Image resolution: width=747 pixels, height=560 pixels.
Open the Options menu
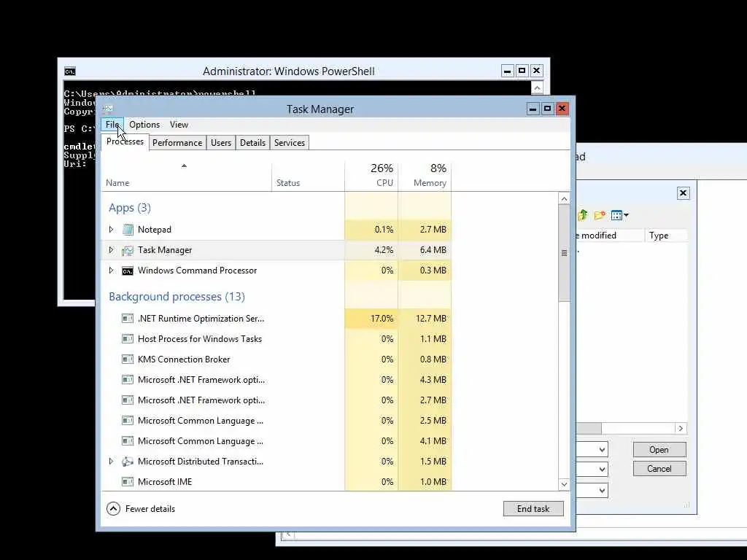[144, 125]
